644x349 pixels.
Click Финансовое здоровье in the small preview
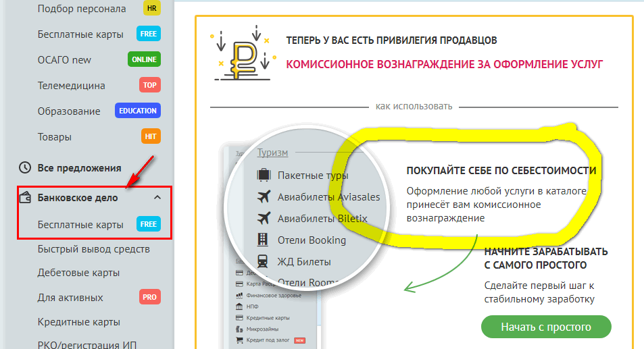pos(274,295)
